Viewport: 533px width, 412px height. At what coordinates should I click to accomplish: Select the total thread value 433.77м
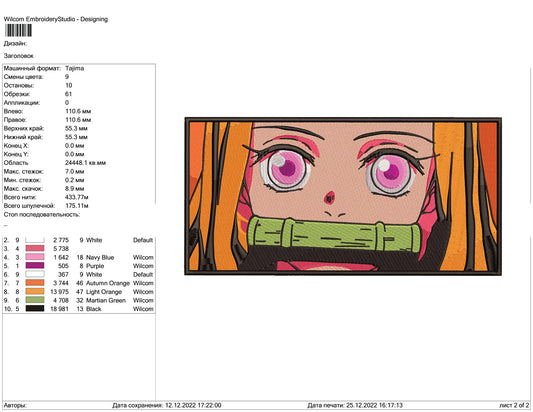77,197
